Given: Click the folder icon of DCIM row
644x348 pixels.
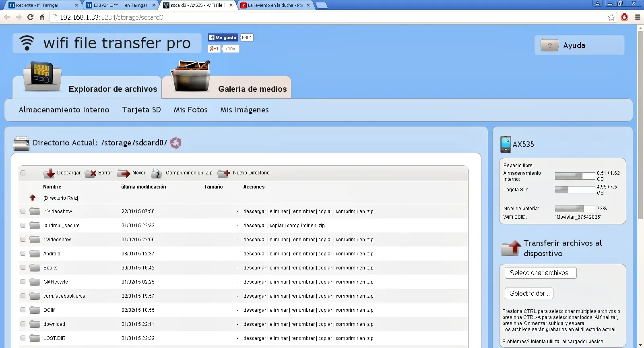Looking at the screenshot, I should 35,310.
